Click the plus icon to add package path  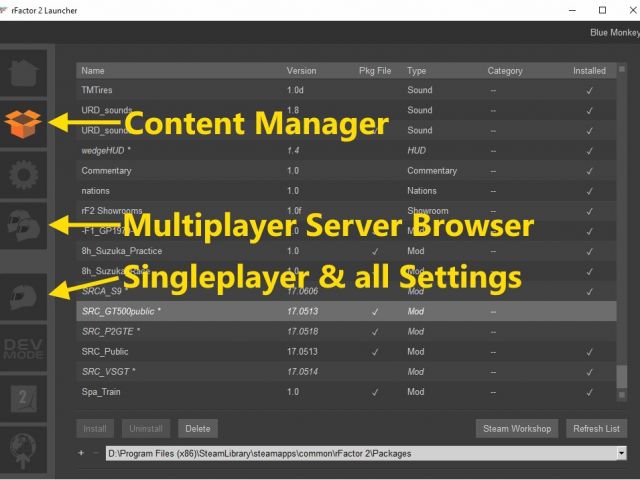pyautogui.click(x=81, y=453)
